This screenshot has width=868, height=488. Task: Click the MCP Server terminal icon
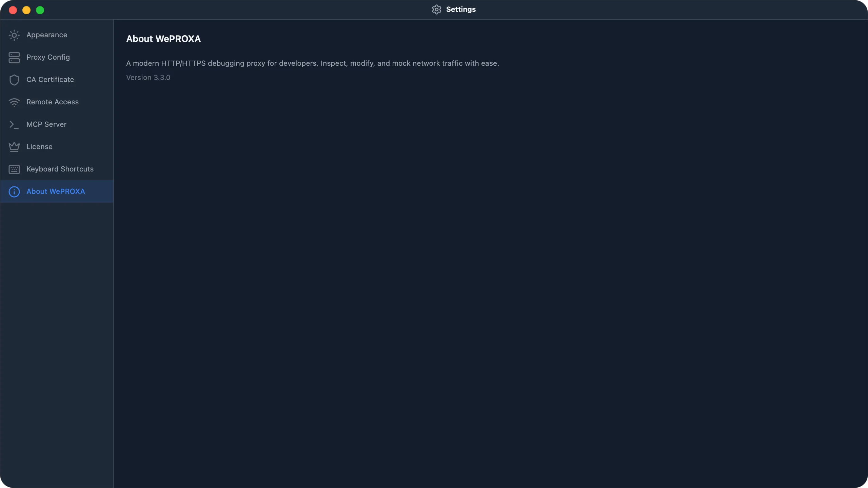click(x=14, y=125)
